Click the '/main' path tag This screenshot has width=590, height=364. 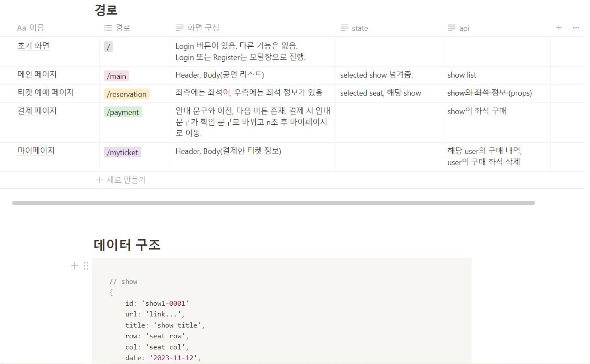pos(116,76)
